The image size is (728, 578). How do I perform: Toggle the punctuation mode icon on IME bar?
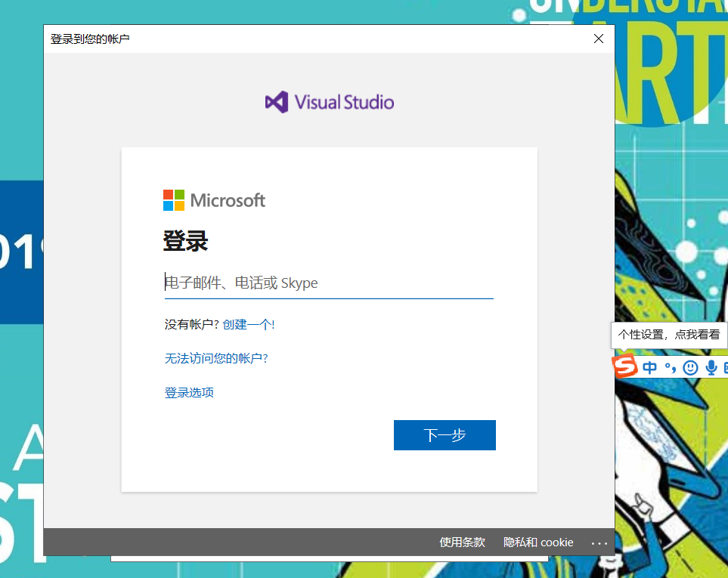[x=670, y=368]
